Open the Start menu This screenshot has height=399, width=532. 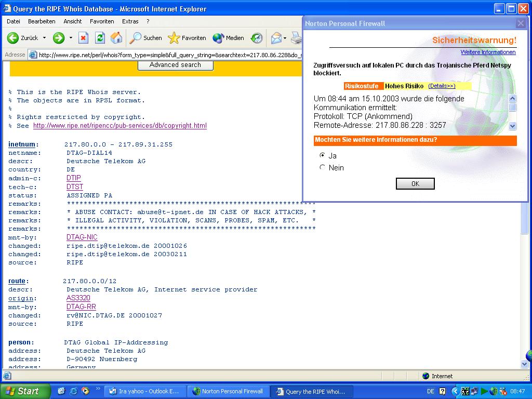point(24,391)
